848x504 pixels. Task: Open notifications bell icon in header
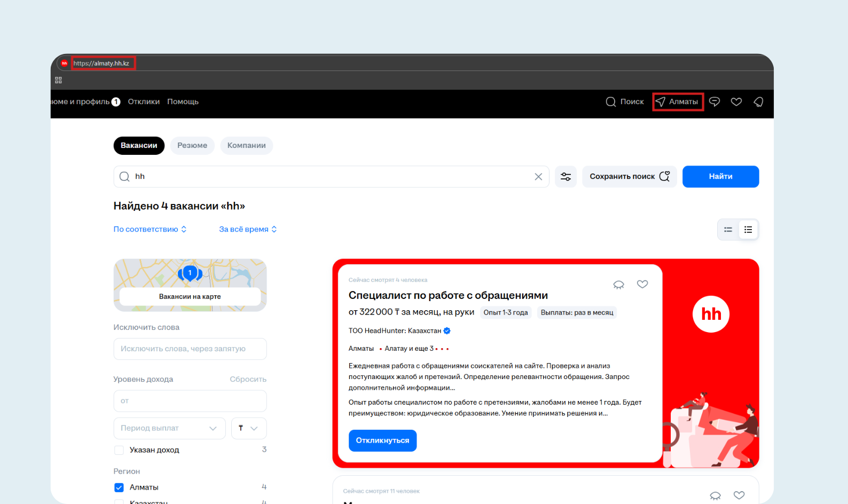758,101
